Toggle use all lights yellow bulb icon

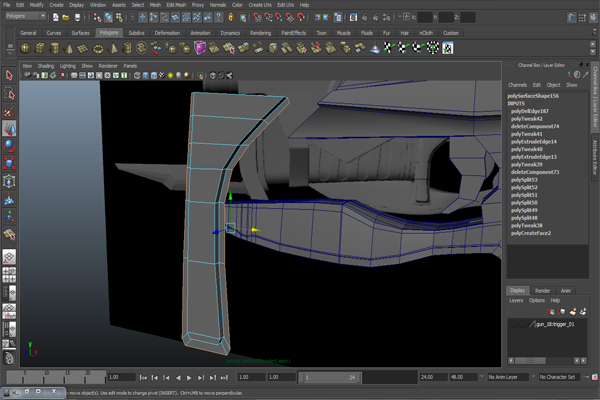point(170,75)
